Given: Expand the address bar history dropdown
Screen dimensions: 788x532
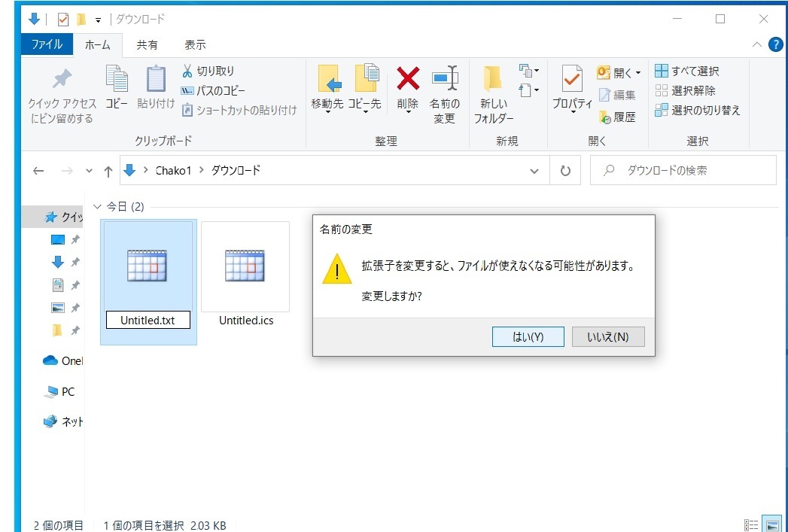Looking at the screenshot, I should (534, 171).
